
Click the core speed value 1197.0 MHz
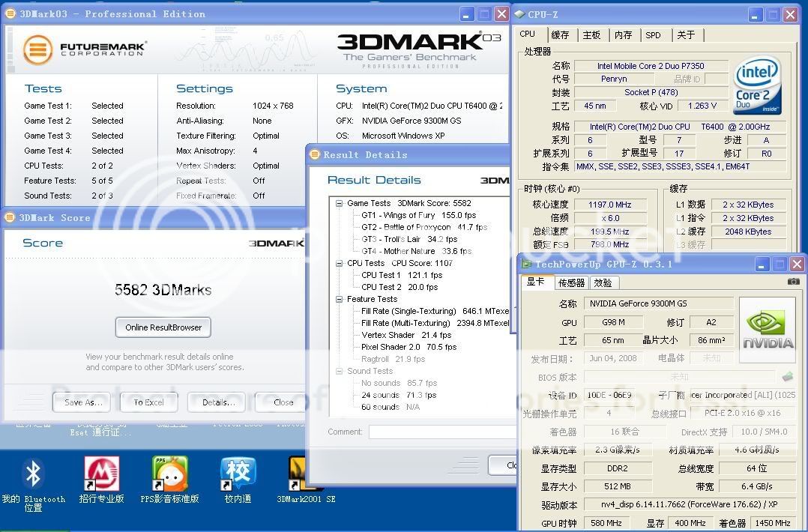[x=609, y=205]
